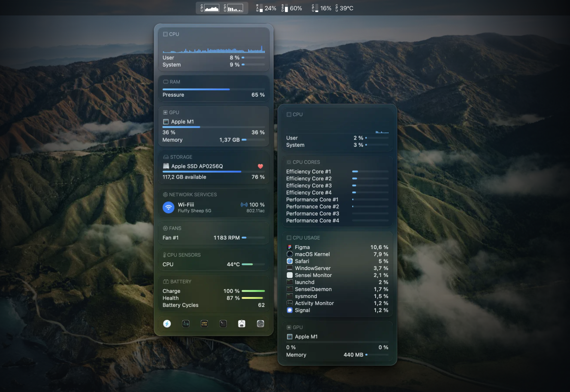570x392 pixels.
Task: Click the Fluffy Sheep 5G network label
Action: coord(194,211)
